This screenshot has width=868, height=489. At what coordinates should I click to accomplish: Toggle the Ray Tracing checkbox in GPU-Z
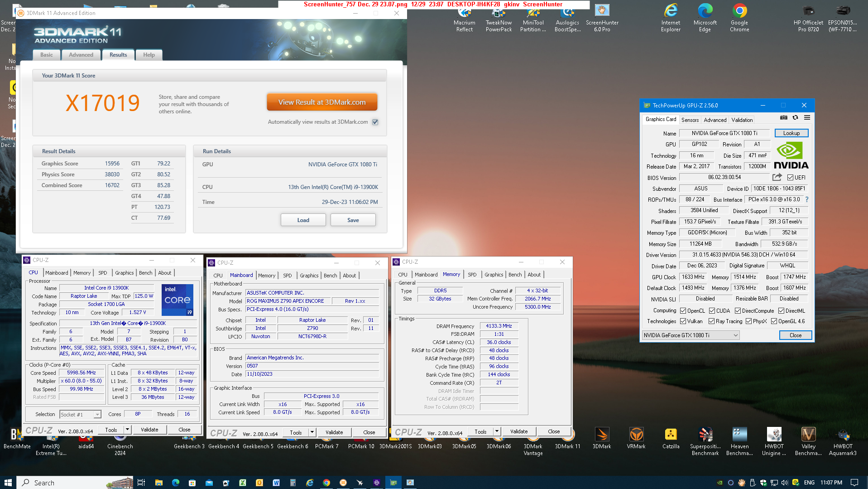711,321
